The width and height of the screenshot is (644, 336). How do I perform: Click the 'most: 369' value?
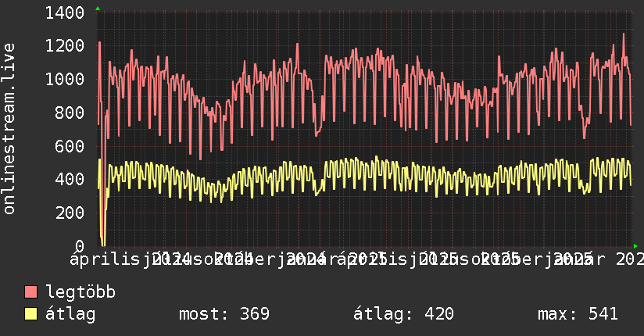pos(224,314)
